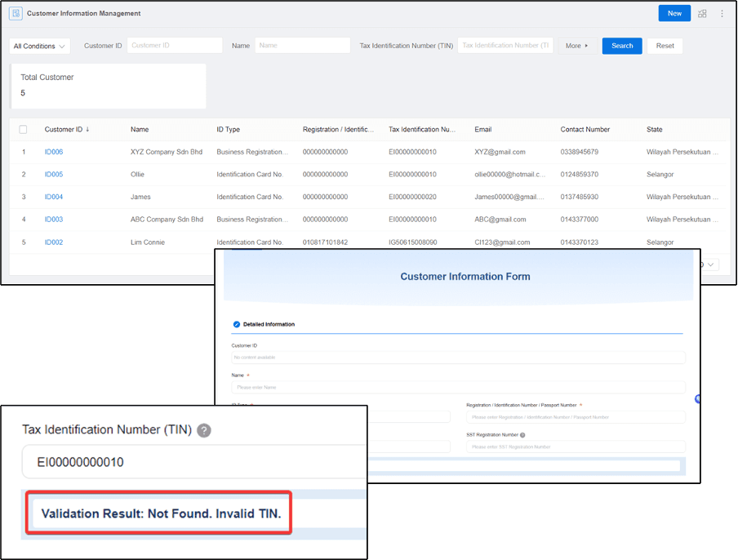Screen dimensions: 738x560
Task: Click the IG50615008090 TIN cell
Action: click(x=413, y=242)
